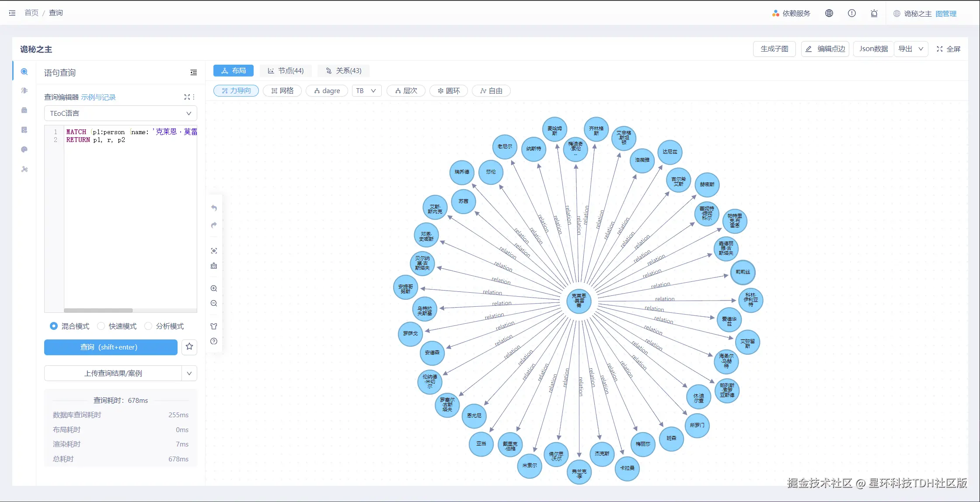The image size is (980, 502).
Task: Expand 上传查询结果/案例 dropdown arrow
Action: click(x=189, y=374)
